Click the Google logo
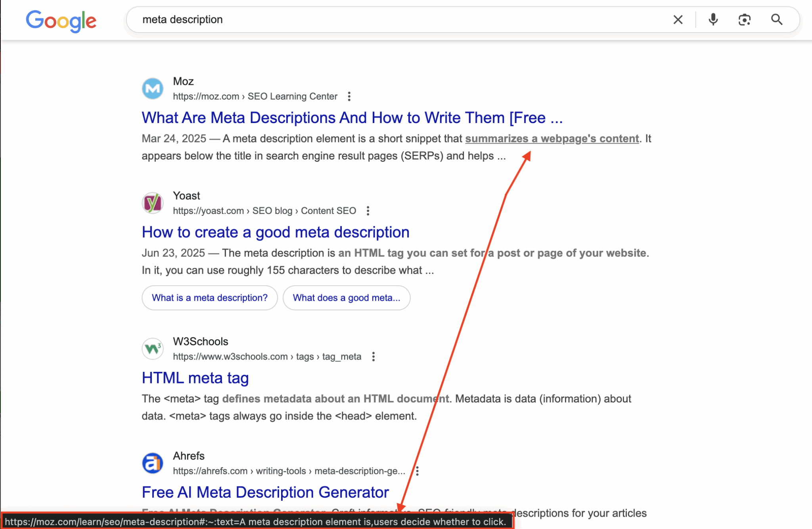Viewport: 812px width, 529px height. (61, 21)
